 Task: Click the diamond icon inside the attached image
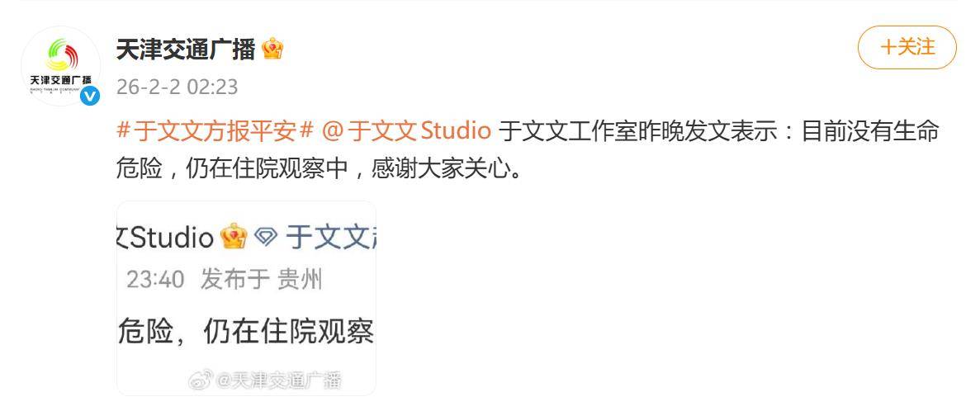(266, 237)
